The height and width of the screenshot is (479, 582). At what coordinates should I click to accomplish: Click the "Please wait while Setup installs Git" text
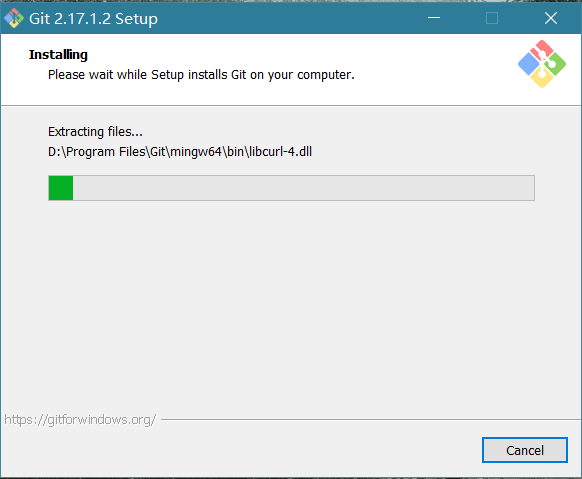coord(201,75)
